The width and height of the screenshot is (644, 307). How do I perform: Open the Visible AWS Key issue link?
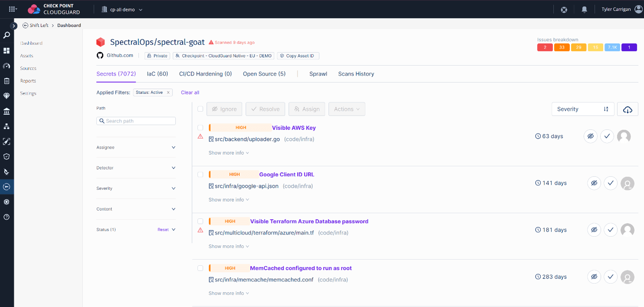point(294,128)
